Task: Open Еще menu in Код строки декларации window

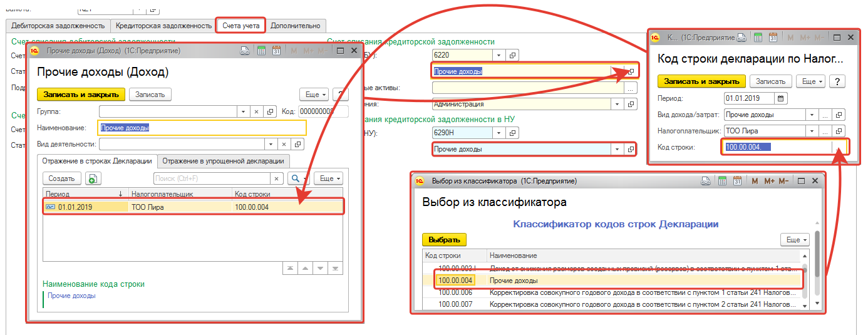Action: pyautogui.click(x=810, y=81)
